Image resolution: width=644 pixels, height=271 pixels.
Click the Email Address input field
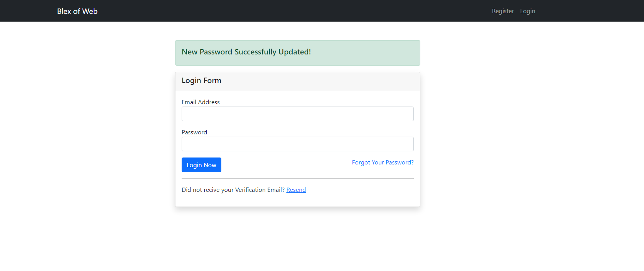pyautogui.click(x=297, y=114)
